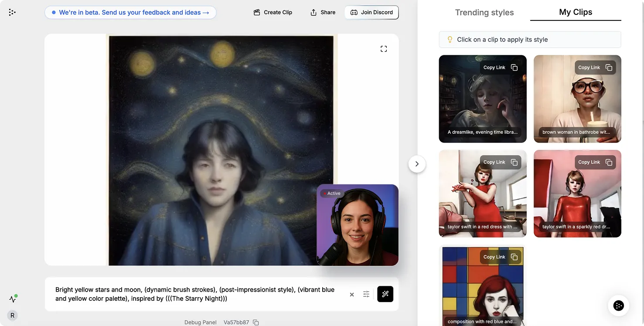Screen dimensions: 644x326
Task: Click the dotted app logo icon
Action: pos(12,12)
